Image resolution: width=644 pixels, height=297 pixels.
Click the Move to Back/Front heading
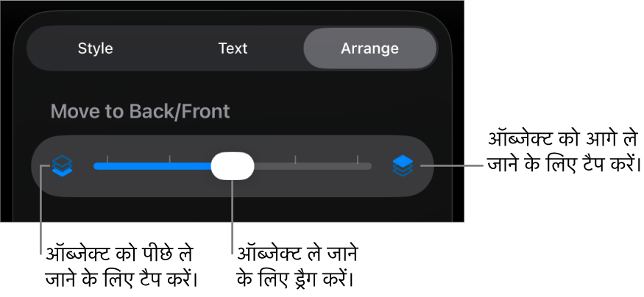[140, 112]
